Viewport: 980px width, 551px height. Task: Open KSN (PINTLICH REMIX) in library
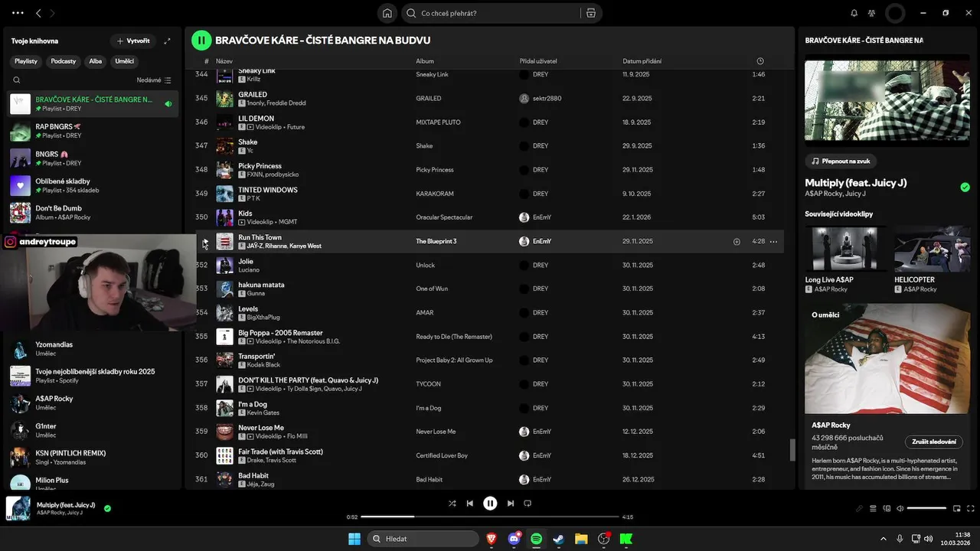pyautogui.click(x=93, y=457)
